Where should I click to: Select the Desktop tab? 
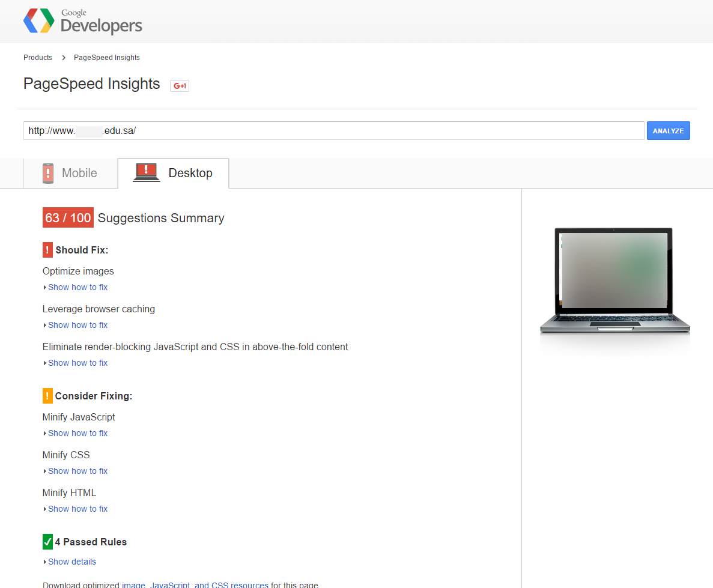(x=174, y=173)
